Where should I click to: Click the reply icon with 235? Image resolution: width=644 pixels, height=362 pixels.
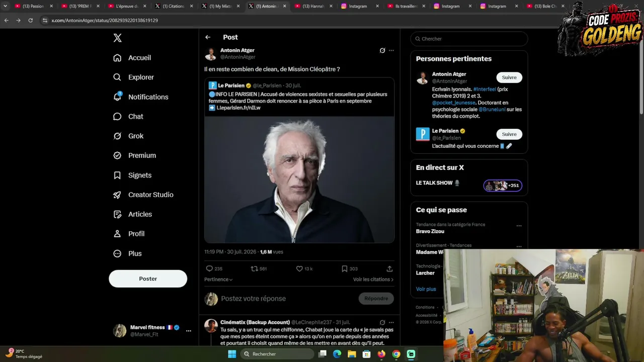[210, 268]
